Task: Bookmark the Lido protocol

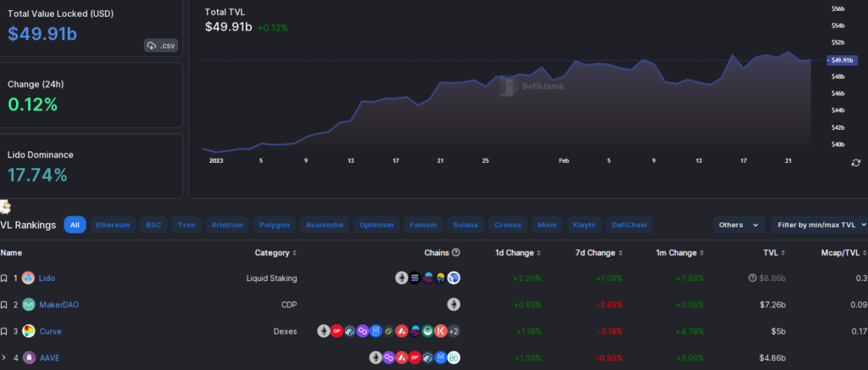Action: (4, 278)
